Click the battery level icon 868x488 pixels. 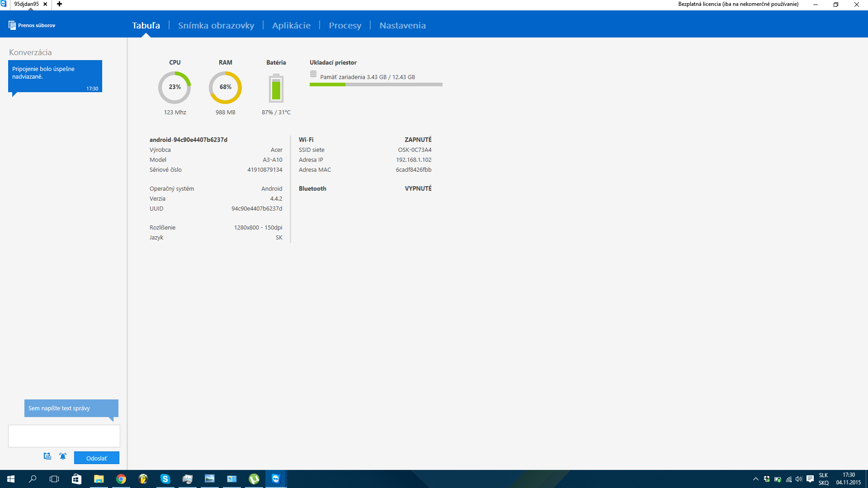(x=276, y=89)
